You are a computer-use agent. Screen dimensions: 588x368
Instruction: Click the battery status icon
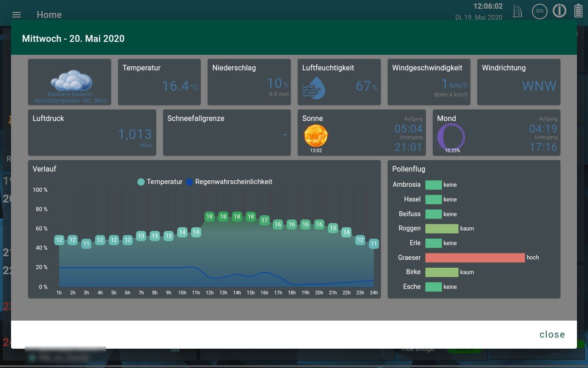tap(578, 11)
